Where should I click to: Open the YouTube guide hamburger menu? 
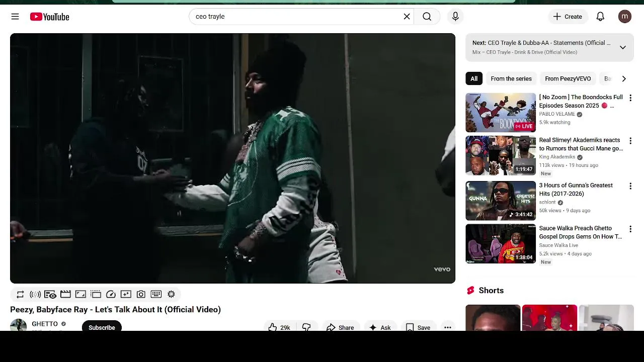(x=15, y=17)
